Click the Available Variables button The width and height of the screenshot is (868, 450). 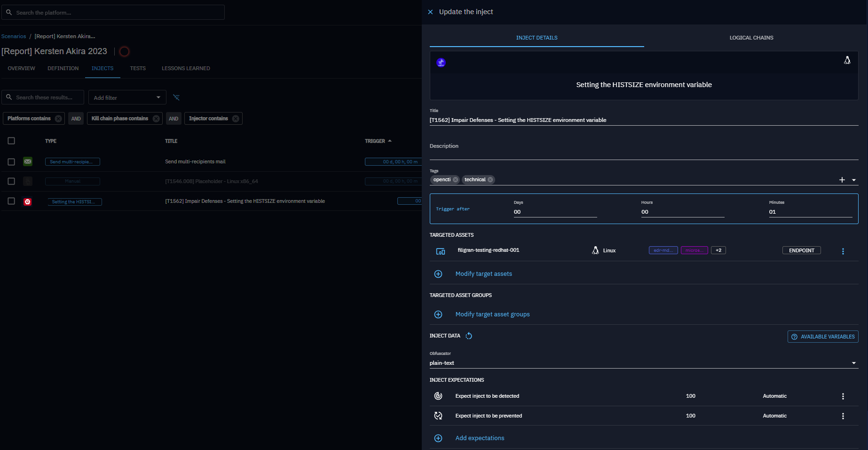point(822,337)
